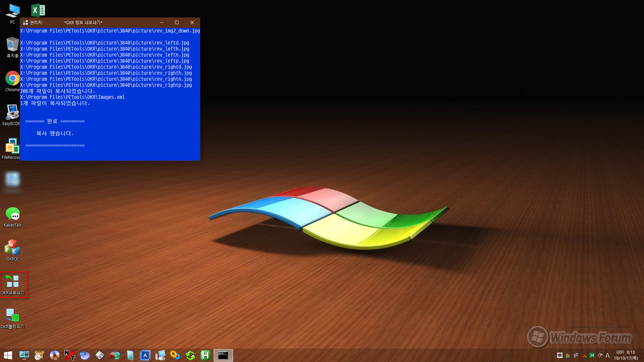Click the network computers tray icon
Viewport: 644px width, 362px height.
576,355
